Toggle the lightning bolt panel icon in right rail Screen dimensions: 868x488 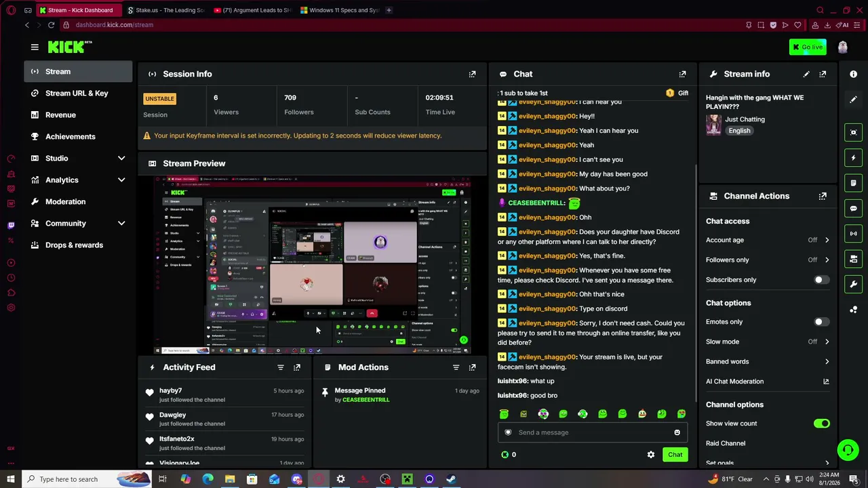[853, 158]
